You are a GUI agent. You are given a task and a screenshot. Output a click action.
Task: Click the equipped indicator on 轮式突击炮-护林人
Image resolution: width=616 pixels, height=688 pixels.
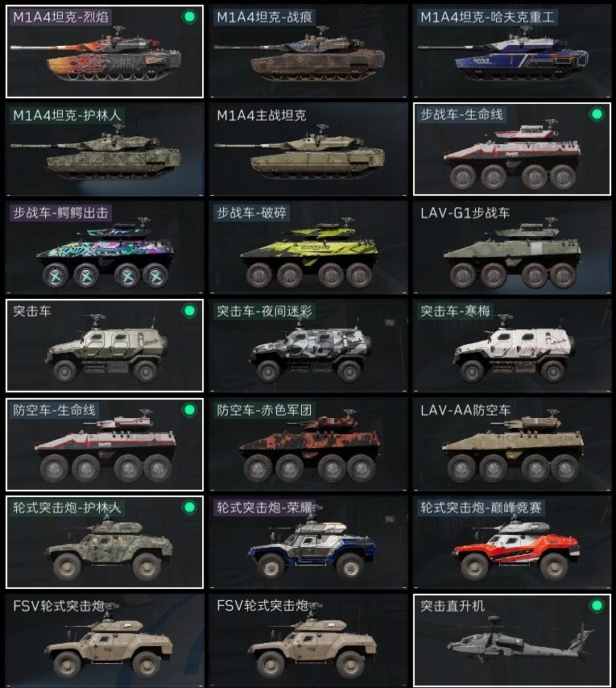point(189,508)
